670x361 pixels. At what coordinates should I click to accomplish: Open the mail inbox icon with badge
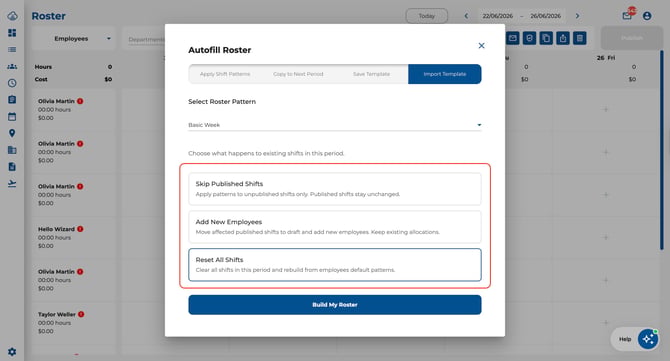(x=627, y=16)
